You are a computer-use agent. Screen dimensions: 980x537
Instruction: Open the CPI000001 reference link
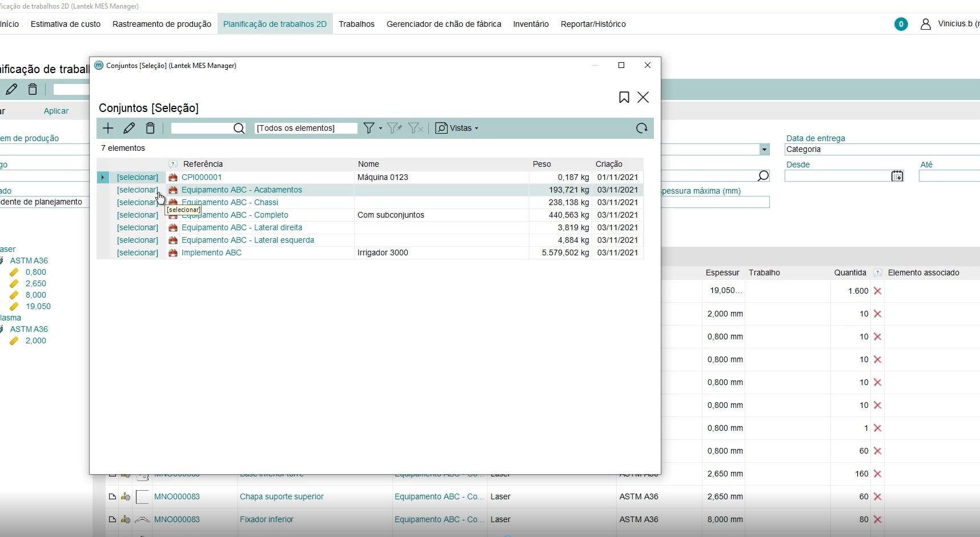point(202,177)
